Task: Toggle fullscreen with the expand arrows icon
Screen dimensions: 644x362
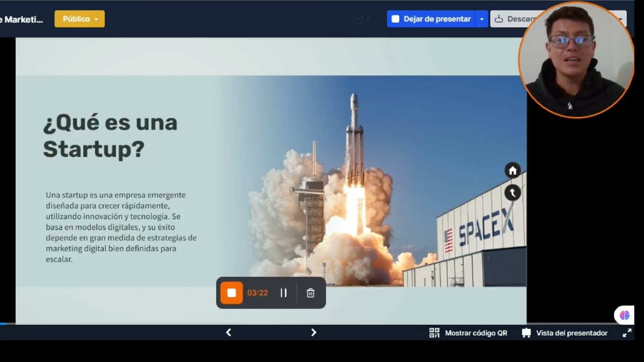Action: coord(627,333)
